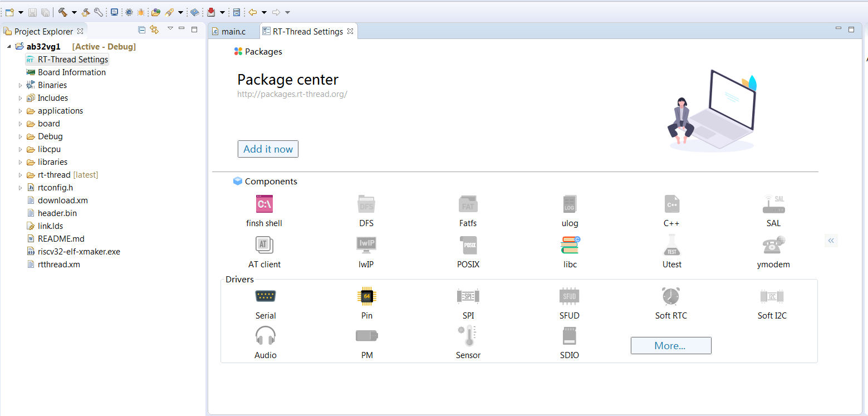The width and height of the screenshot is (868, 416).
Task: Open the Build hammer dropdown arrow
Action: (74, 12)
